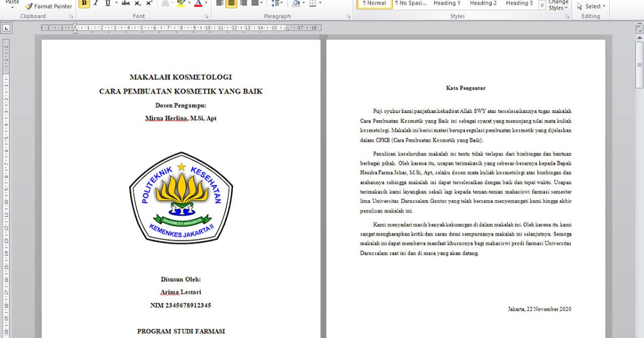The width and height of the screenshot is (644, 338).
Task: Open the highlight color dropdown arrow
Action: [x=189, y=3]
